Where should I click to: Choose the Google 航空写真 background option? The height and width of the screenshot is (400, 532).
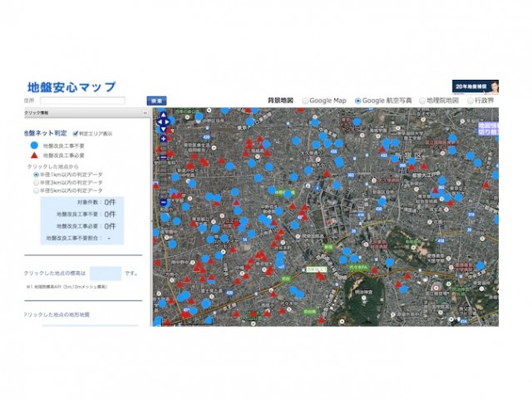(x=358, y=101)
